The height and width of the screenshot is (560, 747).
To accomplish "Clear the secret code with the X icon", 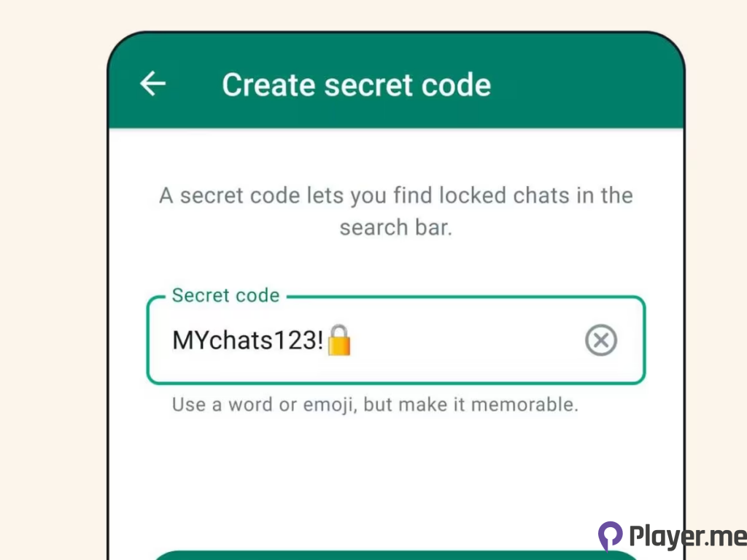I will (x=601, y=340).
